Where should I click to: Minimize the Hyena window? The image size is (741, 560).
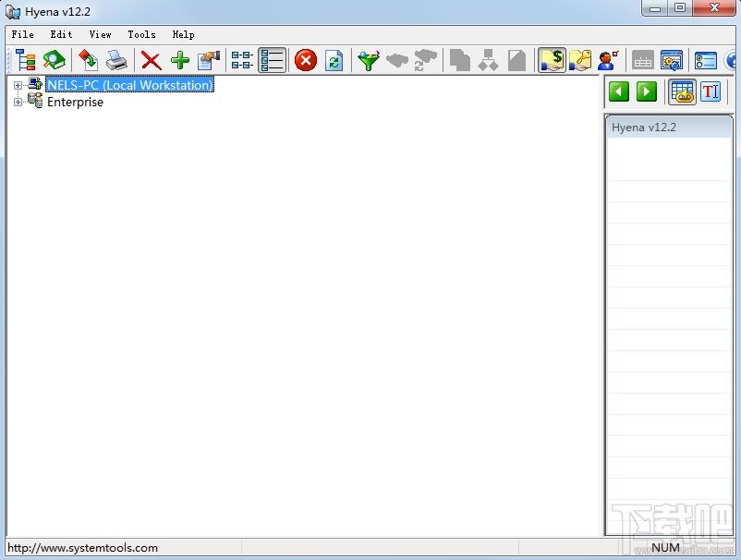pos(655,8)
